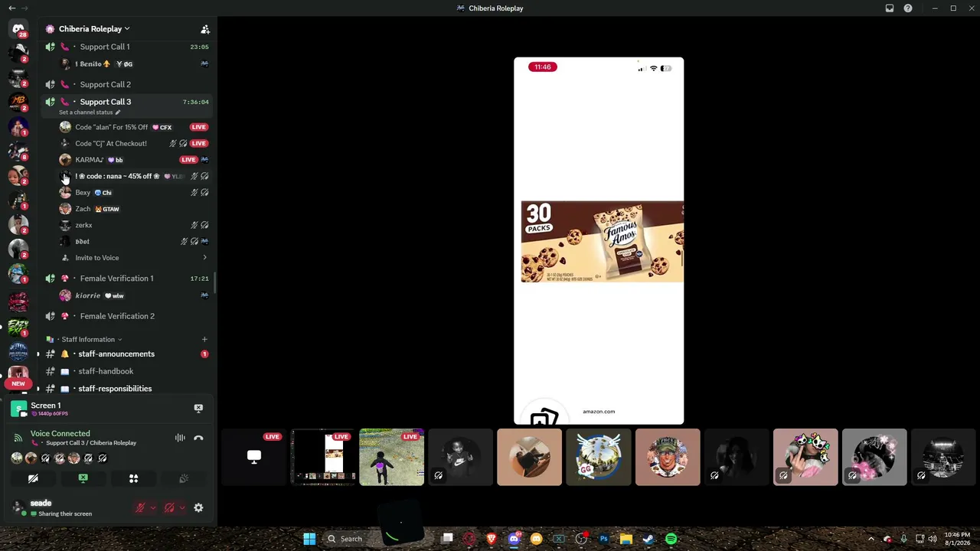
Task: Select user Bexy in voice list
Action: point(135,193)
